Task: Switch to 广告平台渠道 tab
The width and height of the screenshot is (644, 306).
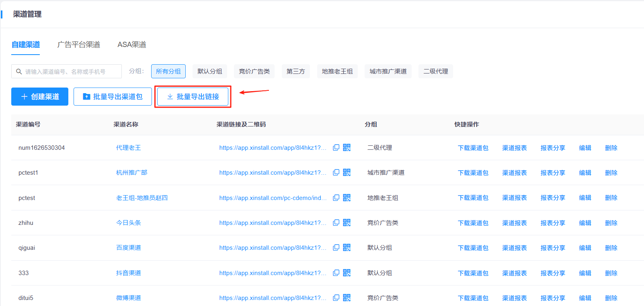Action: [79, 45]
